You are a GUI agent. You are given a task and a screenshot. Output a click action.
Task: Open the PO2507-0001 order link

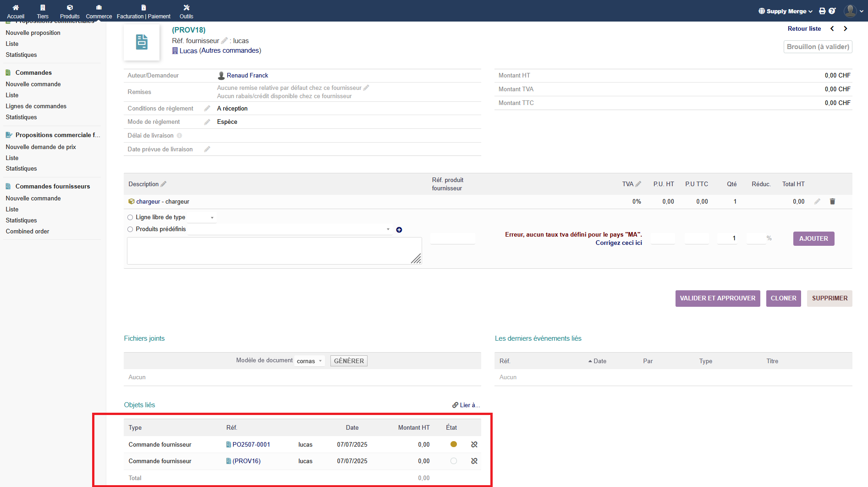pos(251,444)
